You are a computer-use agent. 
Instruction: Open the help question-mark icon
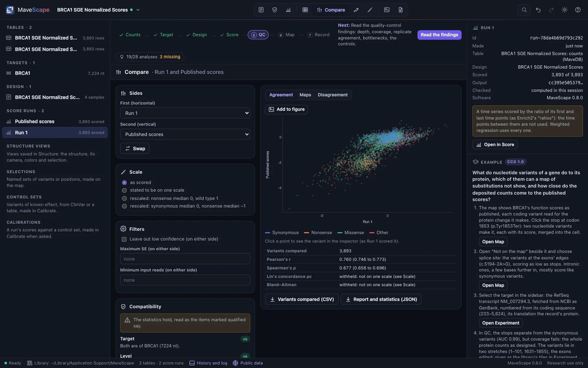(x=578, y=10)
